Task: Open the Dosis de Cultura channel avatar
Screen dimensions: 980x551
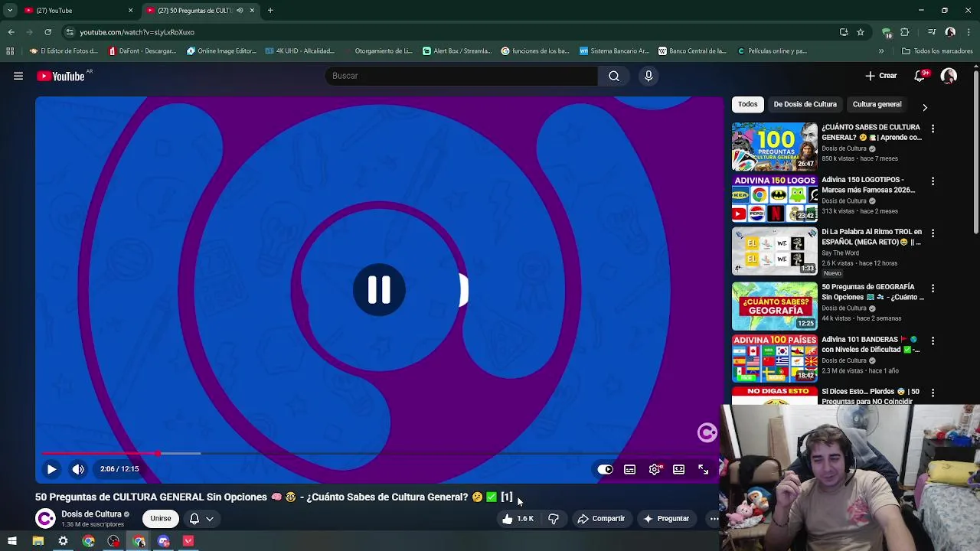Action: click(x=46, y=519)
